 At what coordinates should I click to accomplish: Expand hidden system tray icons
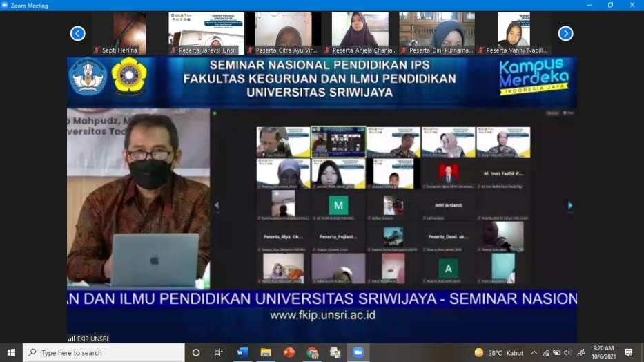point(534,352)
